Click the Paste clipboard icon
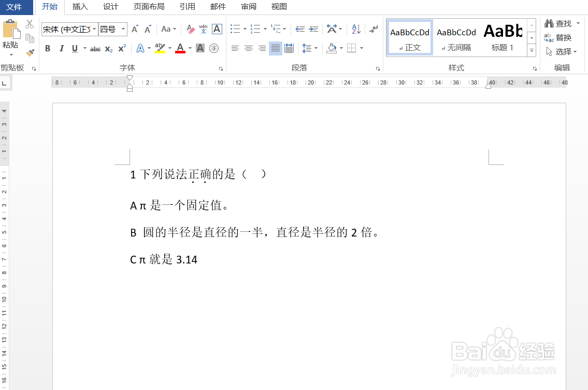588x390 pixels. (10, 29)
